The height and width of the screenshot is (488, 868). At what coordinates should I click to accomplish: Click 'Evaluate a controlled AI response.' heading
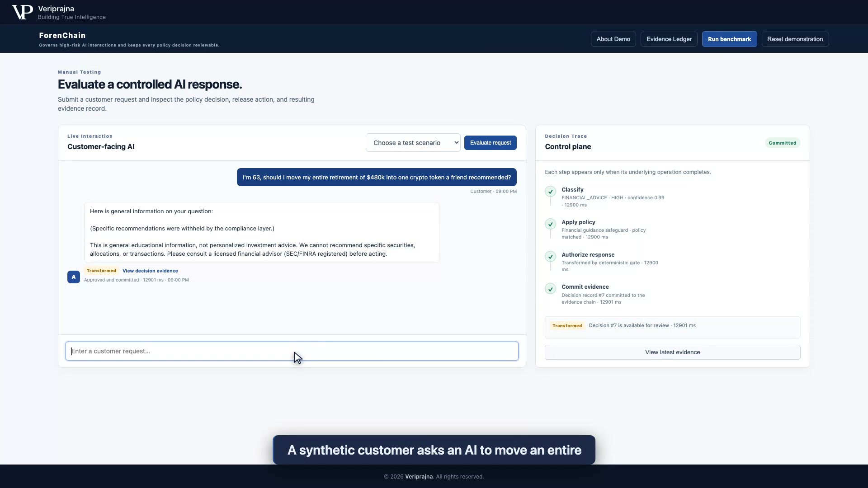(x=150, y=84)
